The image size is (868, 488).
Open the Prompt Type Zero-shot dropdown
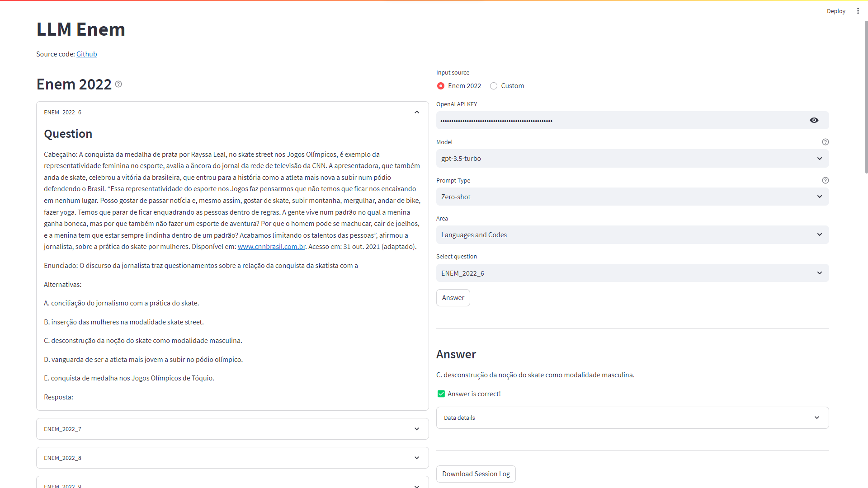pyautogui.click(x=632, y=197)
